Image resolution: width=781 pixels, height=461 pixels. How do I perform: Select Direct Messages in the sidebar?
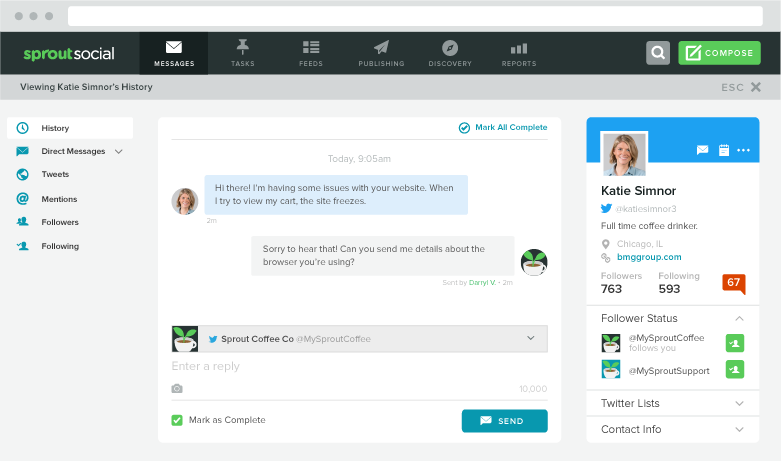tap(73, 151)
